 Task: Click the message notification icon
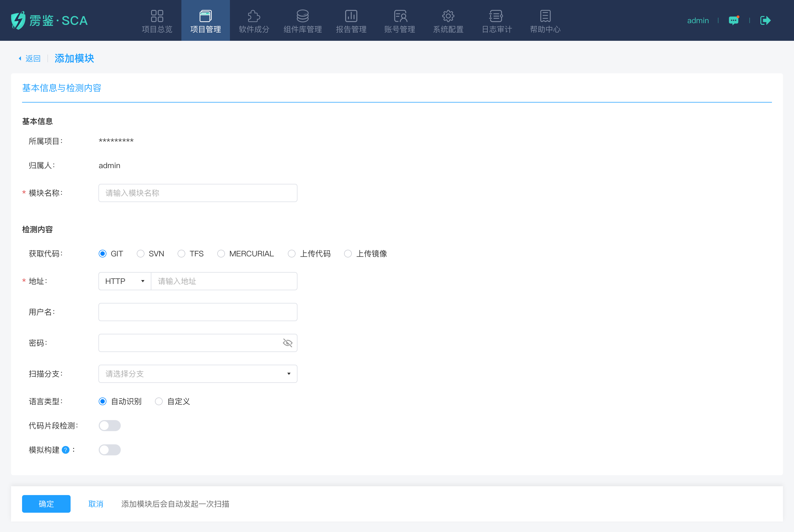pyautogui.click(x=733, y=20)
